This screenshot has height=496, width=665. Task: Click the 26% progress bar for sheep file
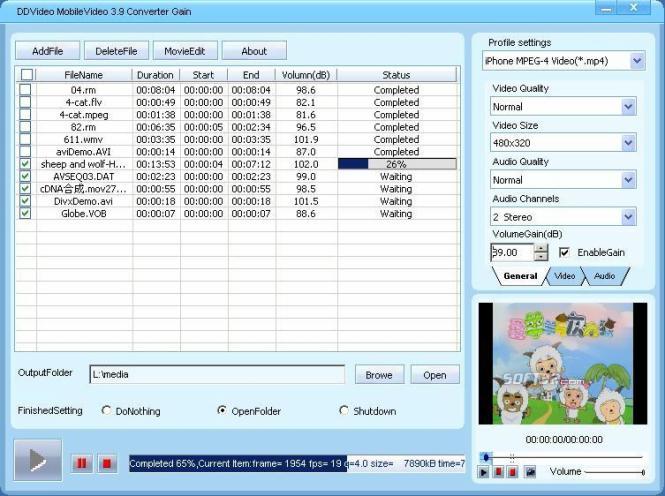[397, 164]
